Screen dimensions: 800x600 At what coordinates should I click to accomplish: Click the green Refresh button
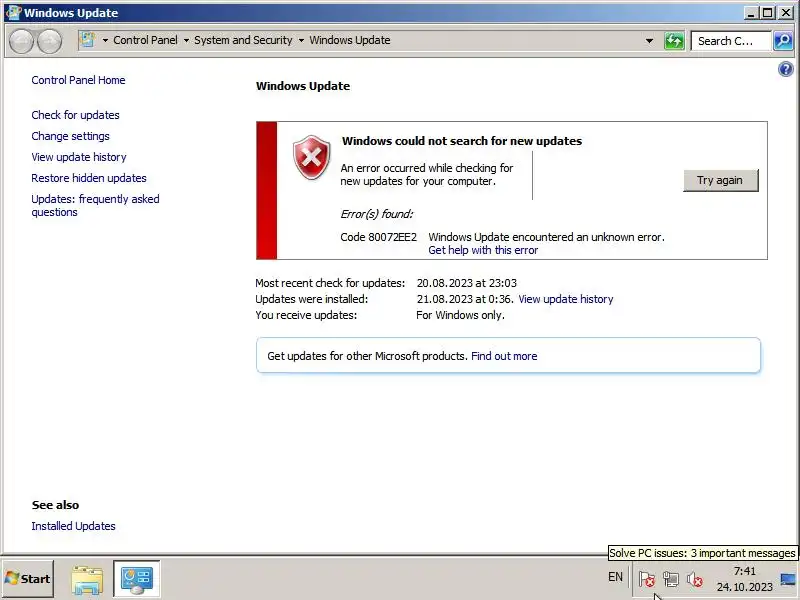(674, 41)
